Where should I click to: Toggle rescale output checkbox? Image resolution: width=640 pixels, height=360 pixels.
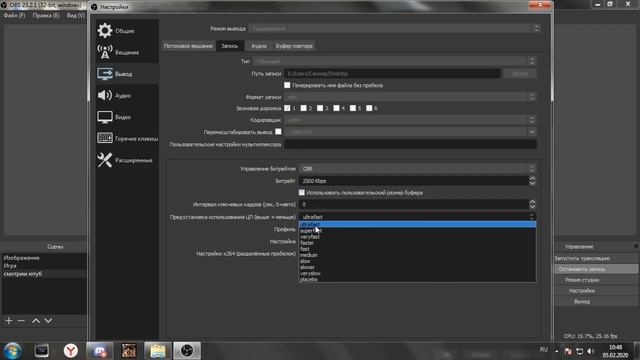coord(278,131)
